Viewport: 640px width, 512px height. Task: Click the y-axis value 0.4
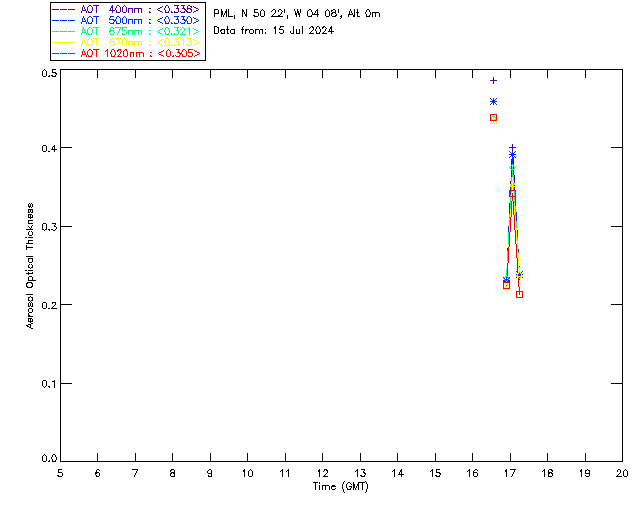pyautogui.click(x=49, y=148)
